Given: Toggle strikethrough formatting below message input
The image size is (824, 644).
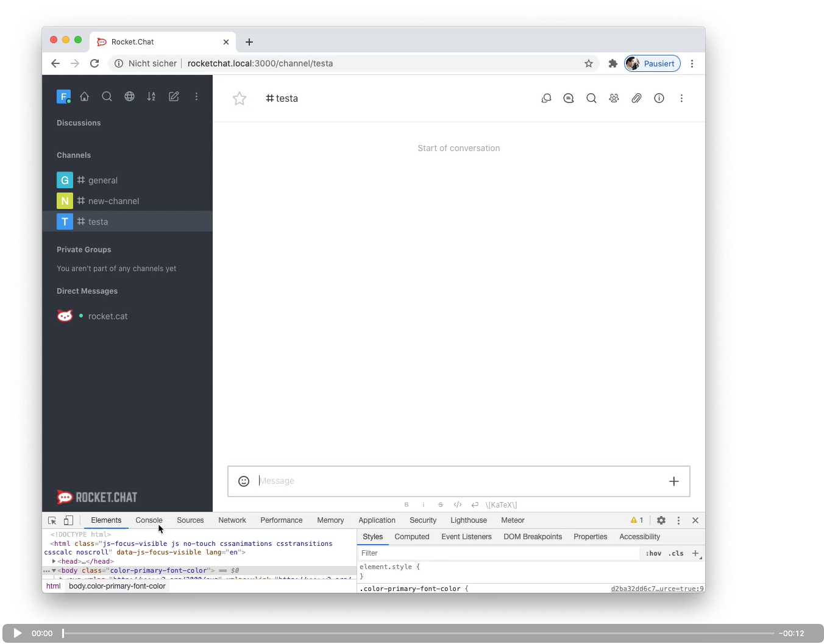Looking at the screenshot, I should [x=440, y=504].
